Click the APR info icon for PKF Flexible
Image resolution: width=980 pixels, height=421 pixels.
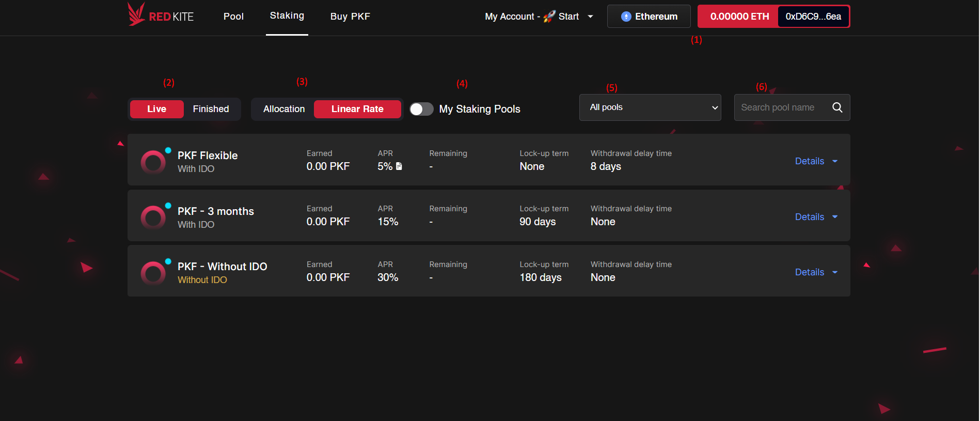click(x=399, y=166)
